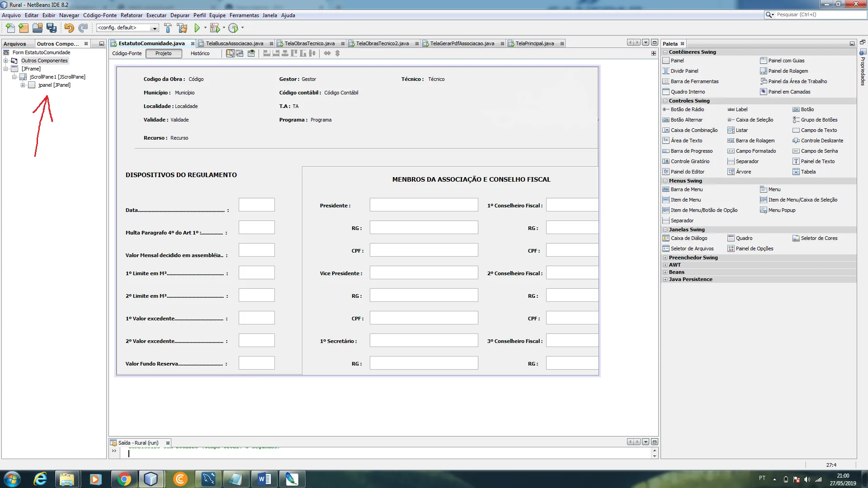The height and width of the screenshot is (488, 868).
Task: Switch to Código-Fonte view button
Action: click(x=127, y=53)
